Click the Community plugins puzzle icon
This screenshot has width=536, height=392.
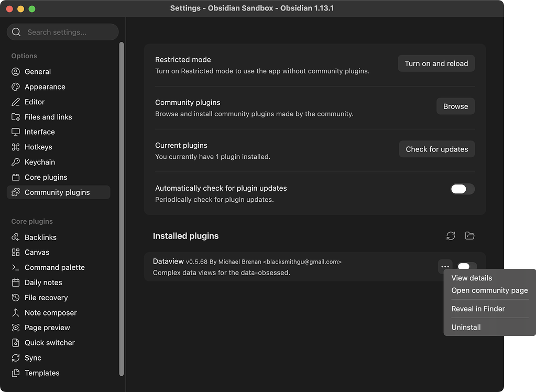[x=16, y=192]
